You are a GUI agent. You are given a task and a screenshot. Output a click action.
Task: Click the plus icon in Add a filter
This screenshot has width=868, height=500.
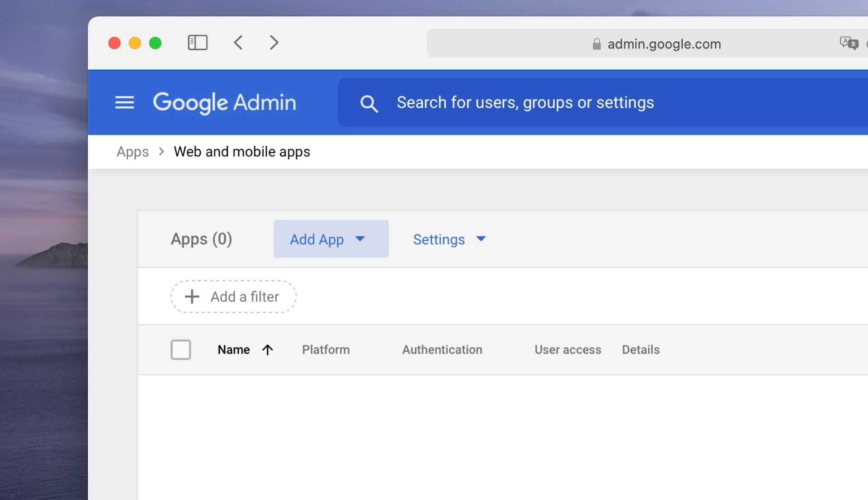(x=192, y=296)
